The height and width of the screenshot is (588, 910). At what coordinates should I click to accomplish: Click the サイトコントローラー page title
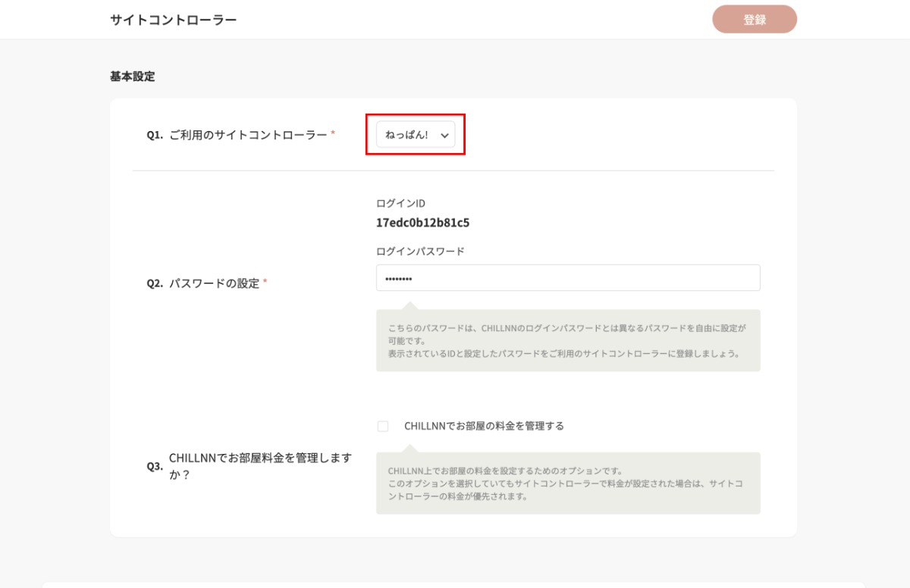pyautogui.click(x=173, y=20)
